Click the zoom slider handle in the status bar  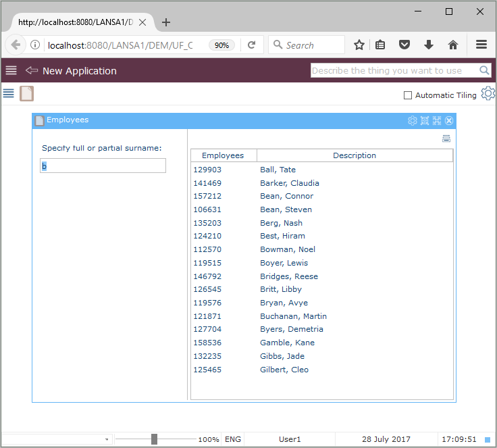pos(154,439)
